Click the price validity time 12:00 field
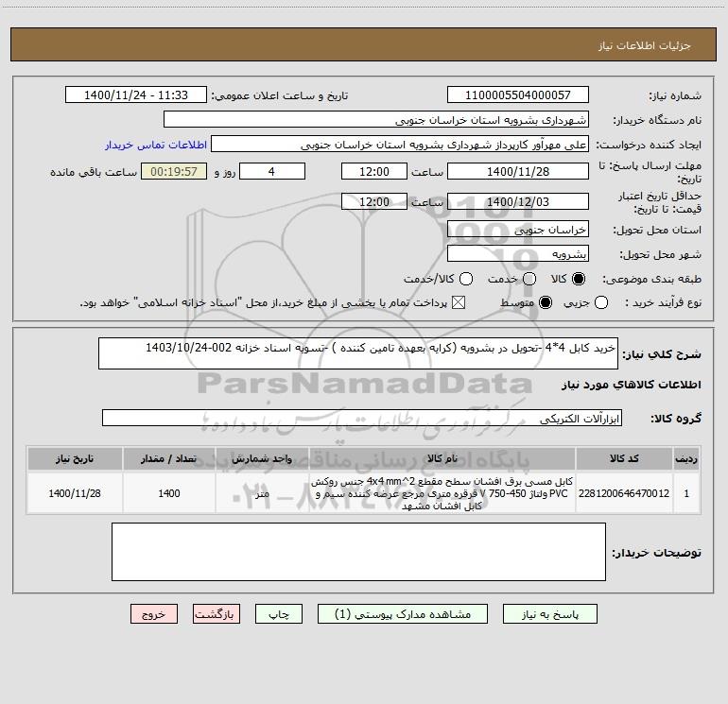 [374, 201]
